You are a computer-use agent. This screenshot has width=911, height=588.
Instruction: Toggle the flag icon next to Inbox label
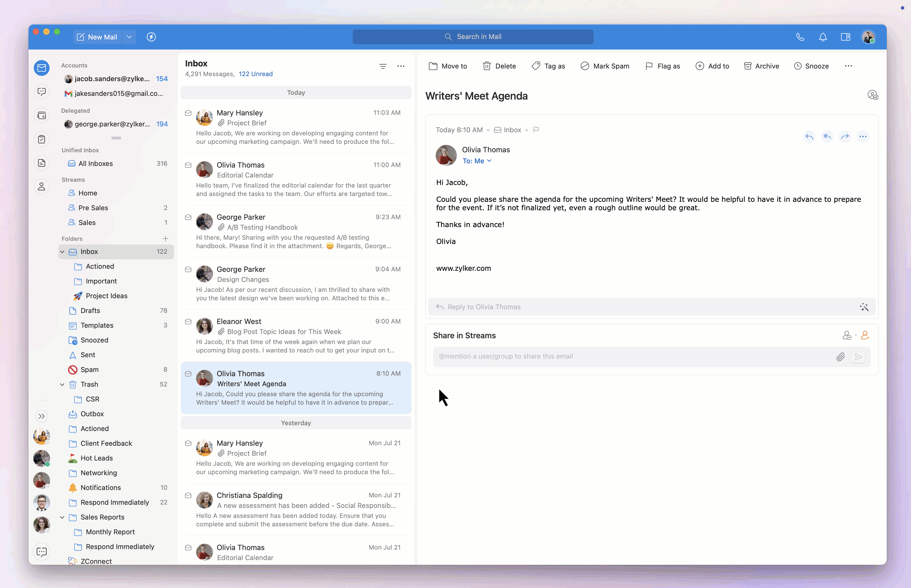(536, 130)
